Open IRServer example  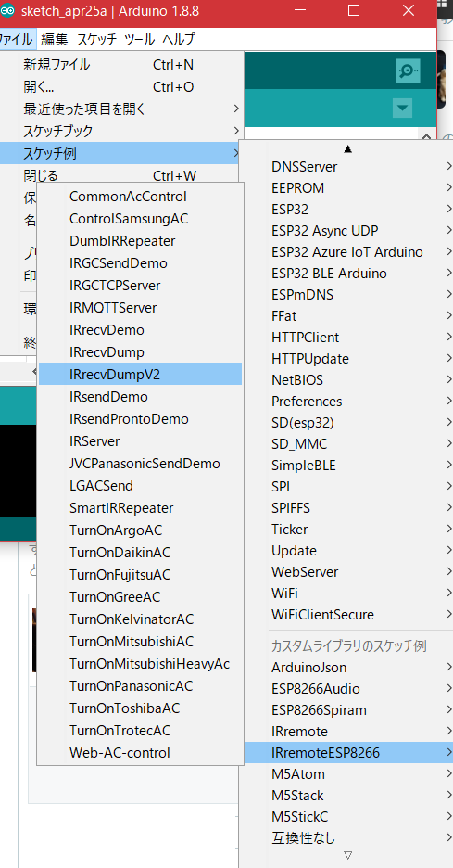tap(140, 441)
